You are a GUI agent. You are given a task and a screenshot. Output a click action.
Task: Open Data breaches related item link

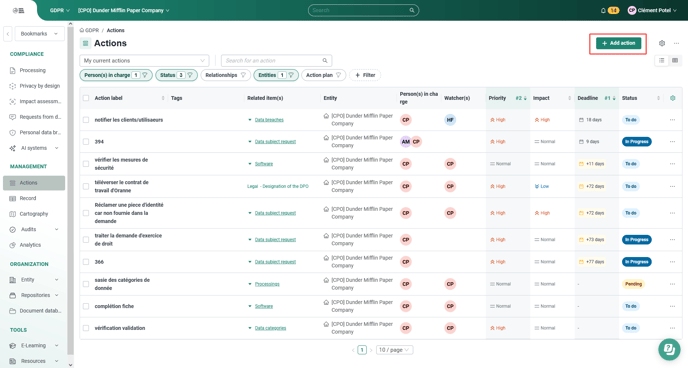[269, 120]
